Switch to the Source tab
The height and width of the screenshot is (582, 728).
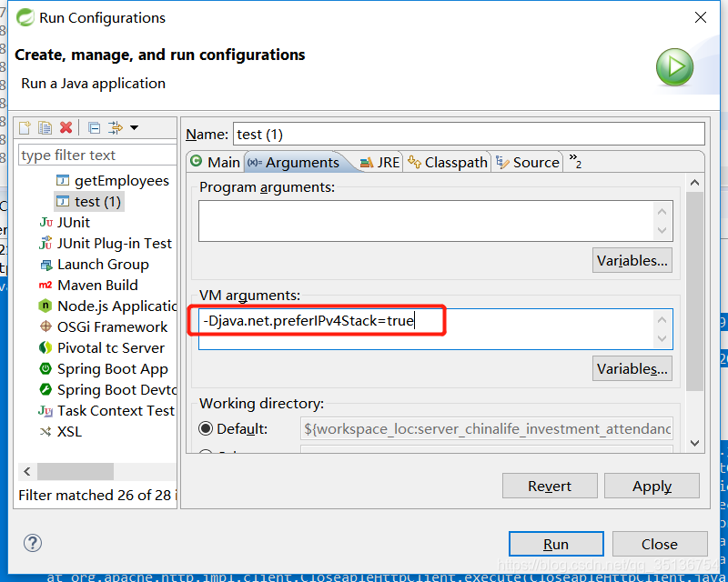[528, 162]
